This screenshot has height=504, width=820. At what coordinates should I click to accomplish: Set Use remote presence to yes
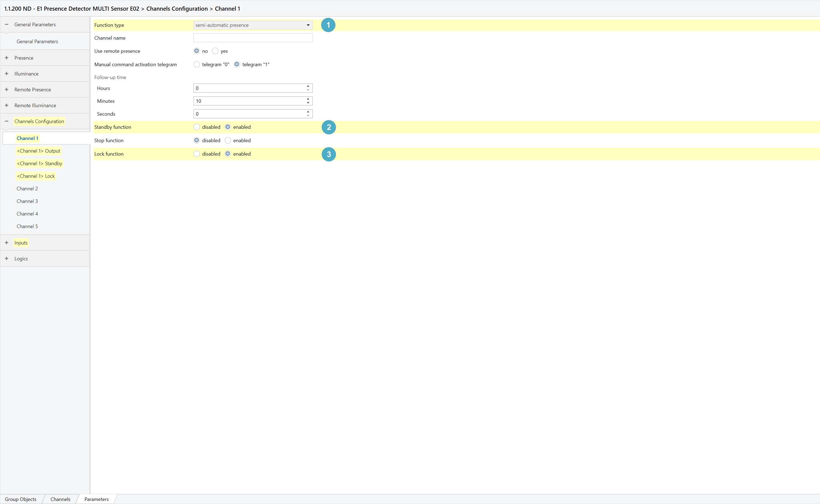215,51
